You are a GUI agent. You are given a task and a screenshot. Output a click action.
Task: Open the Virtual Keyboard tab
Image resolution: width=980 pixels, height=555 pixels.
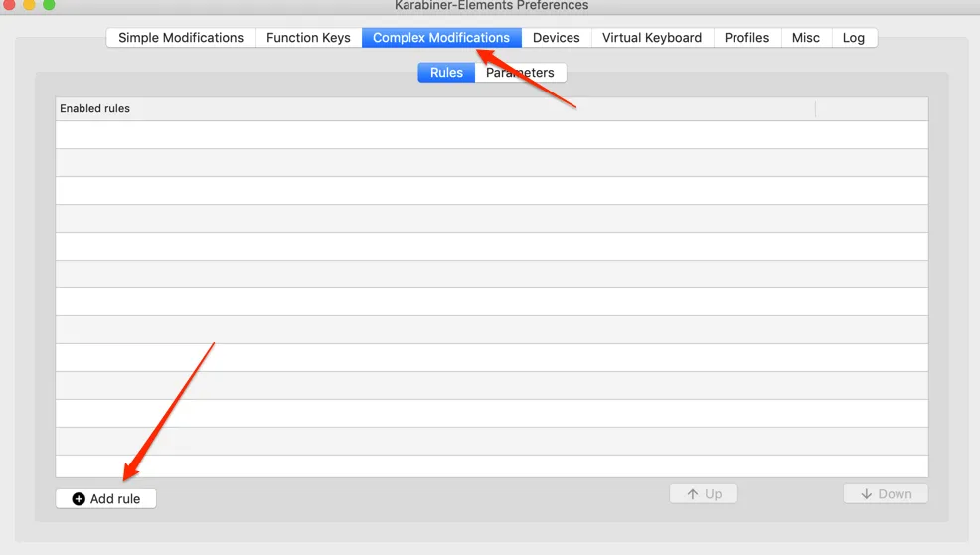[x=652, y=38]
